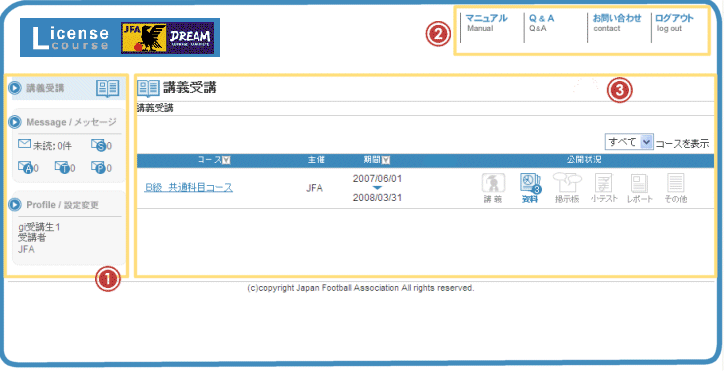Click the gi受講生1 user name
Viewport: 724px width, 371px height.
[39, 227]
